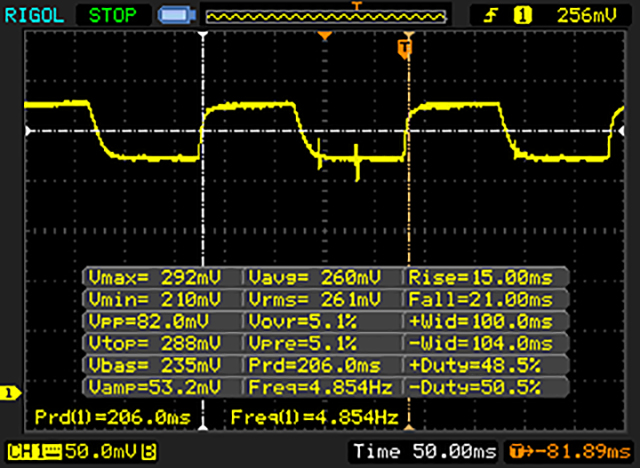Click the USB storage device icon
This screenshot has width=640, height=468.
[177, 16]
